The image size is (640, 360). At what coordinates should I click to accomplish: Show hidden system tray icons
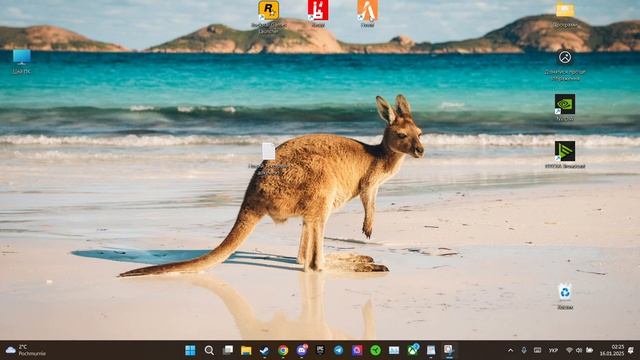coord(510,350)
